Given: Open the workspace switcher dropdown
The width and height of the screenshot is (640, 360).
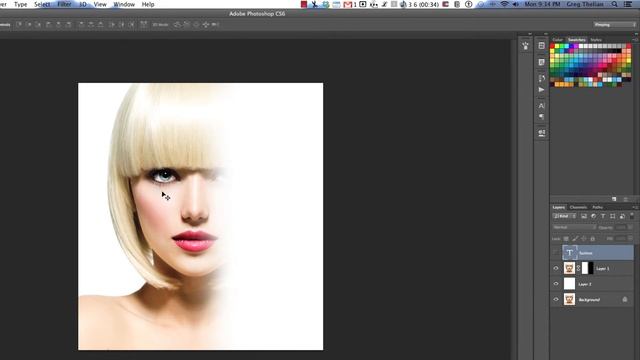Looking at the screenshot, I should coord(614,24).
